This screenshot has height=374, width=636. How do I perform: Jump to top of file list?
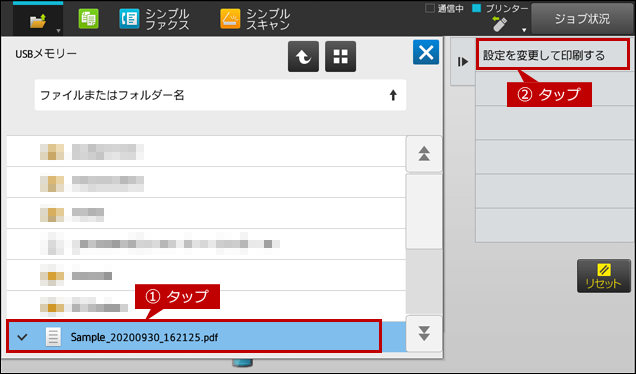(x=424, y=154)
